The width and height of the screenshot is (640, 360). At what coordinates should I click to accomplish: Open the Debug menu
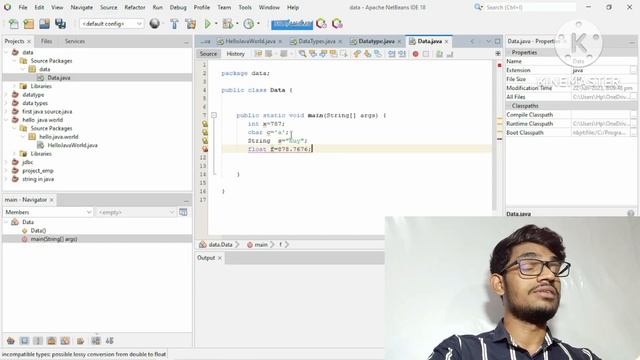(x=178, y=7)
